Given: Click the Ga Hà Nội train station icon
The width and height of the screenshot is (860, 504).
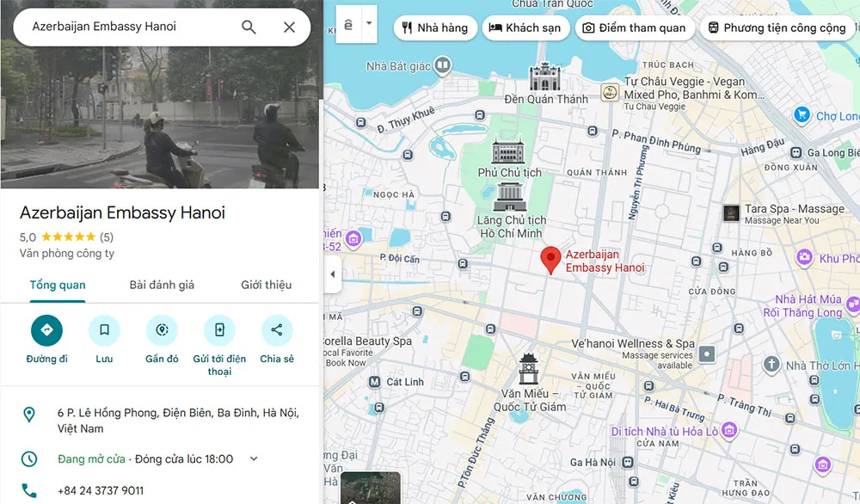Looking at the screenshot, I should point(628,463).
